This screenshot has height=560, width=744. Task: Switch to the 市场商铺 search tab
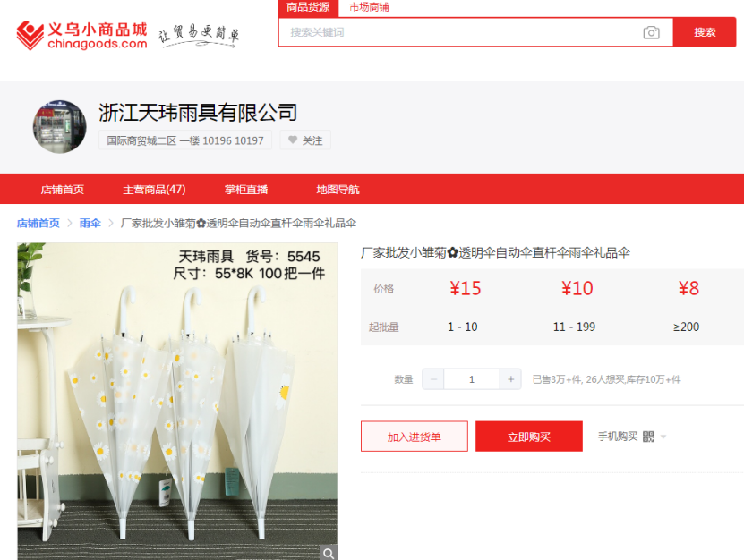(x=369, y=7)
